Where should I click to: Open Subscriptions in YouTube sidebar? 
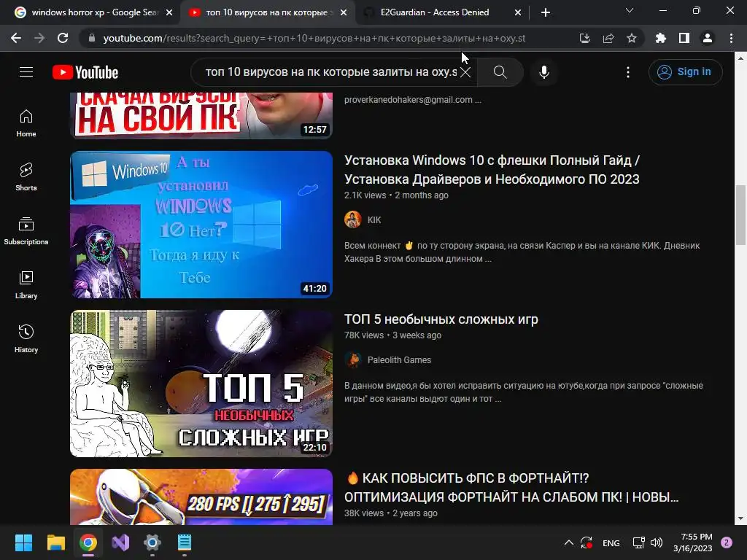point(26,231)
